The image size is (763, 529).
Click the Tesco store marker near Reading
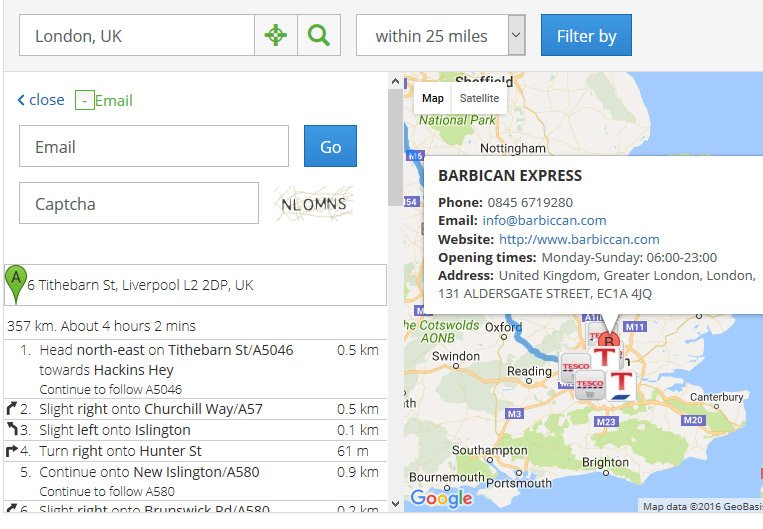[575, 366]
